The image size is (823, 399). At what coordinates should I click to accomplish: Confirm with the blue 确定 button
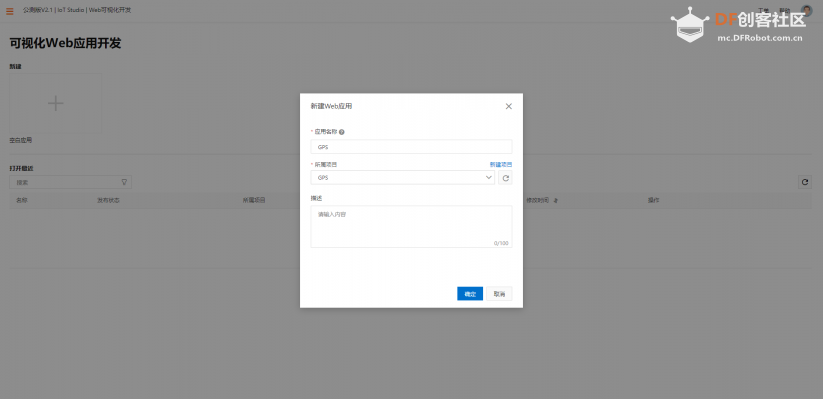(x=470, y=294)
